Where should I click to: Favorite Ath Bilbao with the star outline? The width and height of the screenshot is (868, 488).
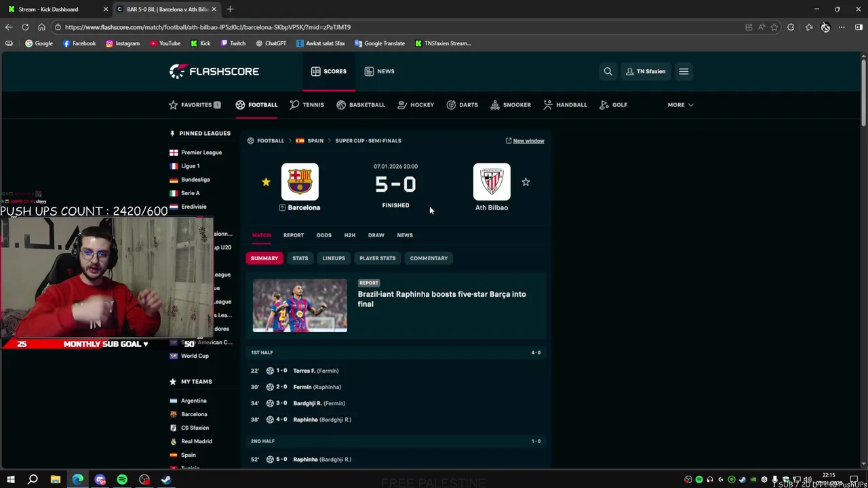pos(526,182)
